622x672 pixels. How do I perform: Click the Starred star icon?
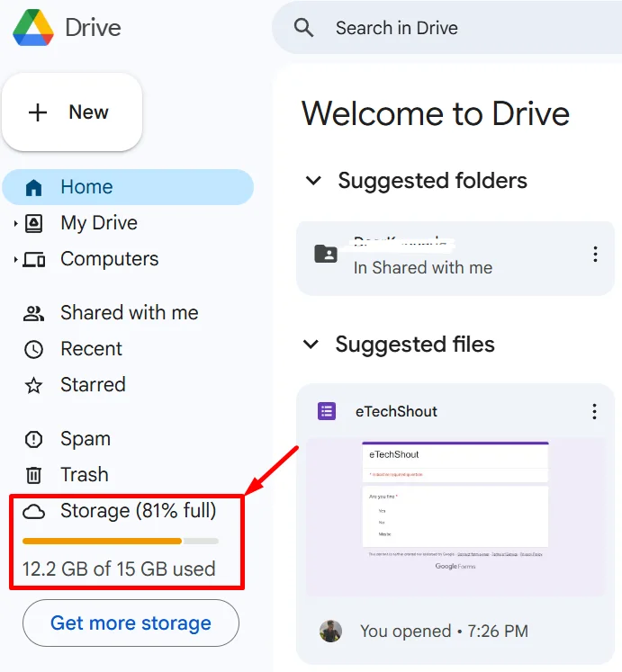click(x=34, y=385)
